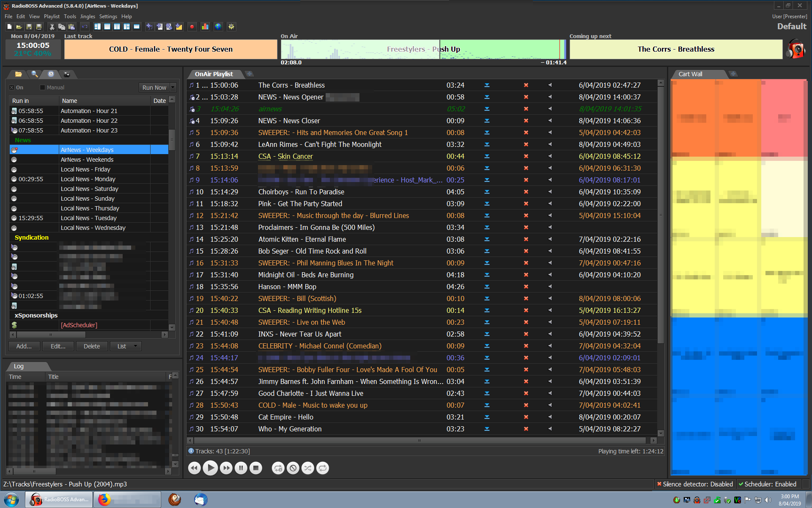
Task: Seek within the On Air waveform progress bar
Action: pyautogui.click(x=423, y=49)
